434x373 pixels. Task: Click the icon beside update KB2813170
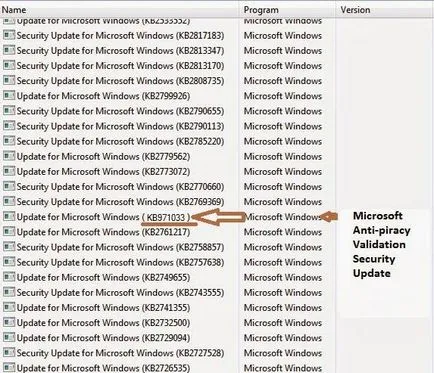tap(9, 65)
